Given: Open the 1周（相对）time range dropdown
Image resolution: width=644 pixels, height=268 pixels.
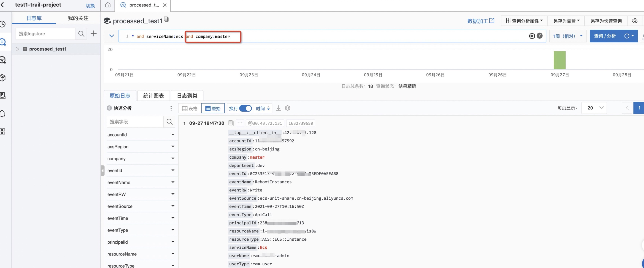Looking at the screenshot, I should (568, 36).
